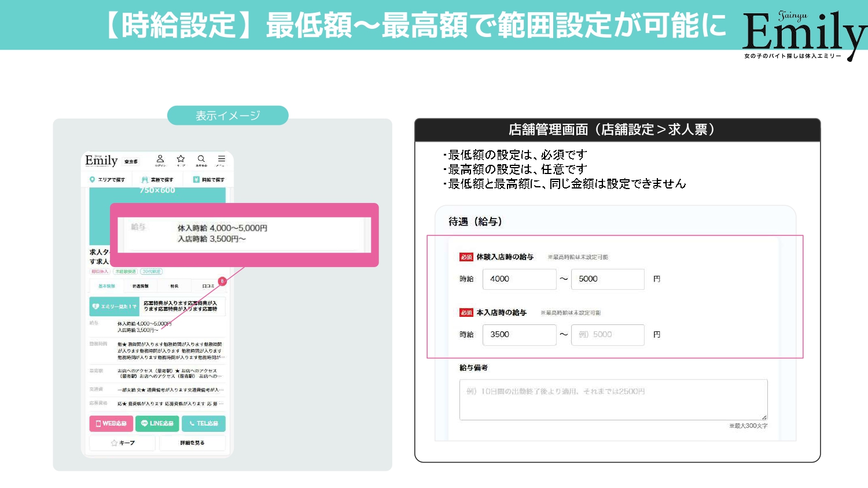The image size is (868, 488).
Task: Click the エミリー見た！で banner label
Action: coord(115,306)
